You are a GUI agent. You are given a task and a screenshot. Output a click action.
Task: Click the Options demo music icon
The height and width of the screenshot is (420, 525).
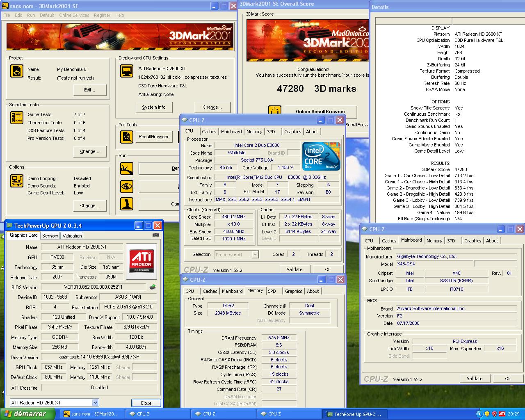tap(17, 180)
